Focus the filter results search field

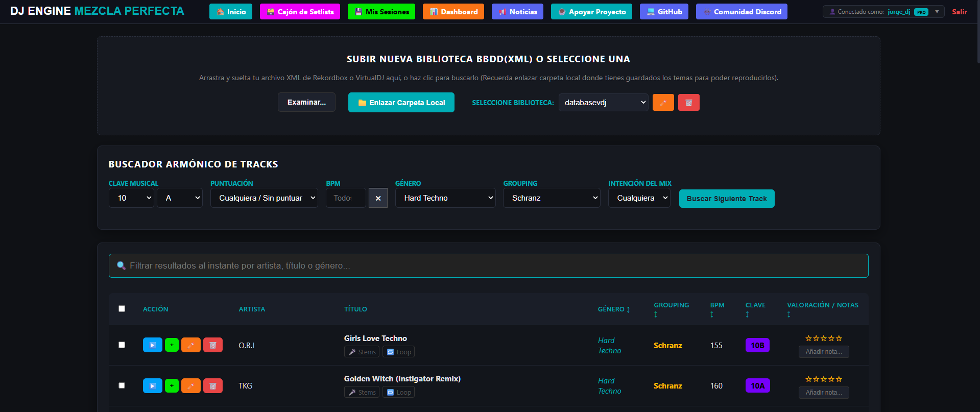pyautogui.click(x=488, y=265)
